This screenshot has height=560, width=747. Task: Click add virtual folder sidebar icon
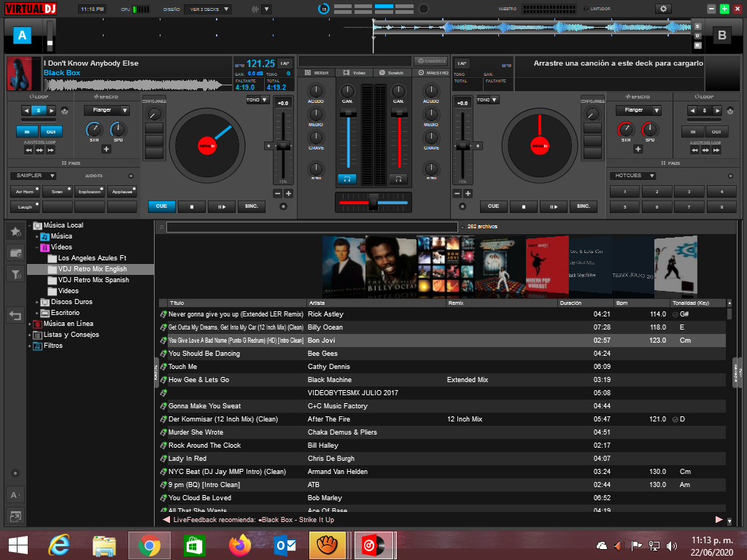[x=15, y=253]
